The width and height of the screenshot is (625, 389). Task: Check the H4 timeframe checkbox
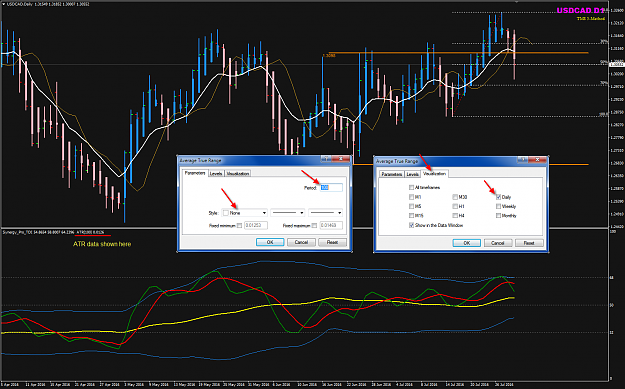pyautogui.click(x=455, y=216)
